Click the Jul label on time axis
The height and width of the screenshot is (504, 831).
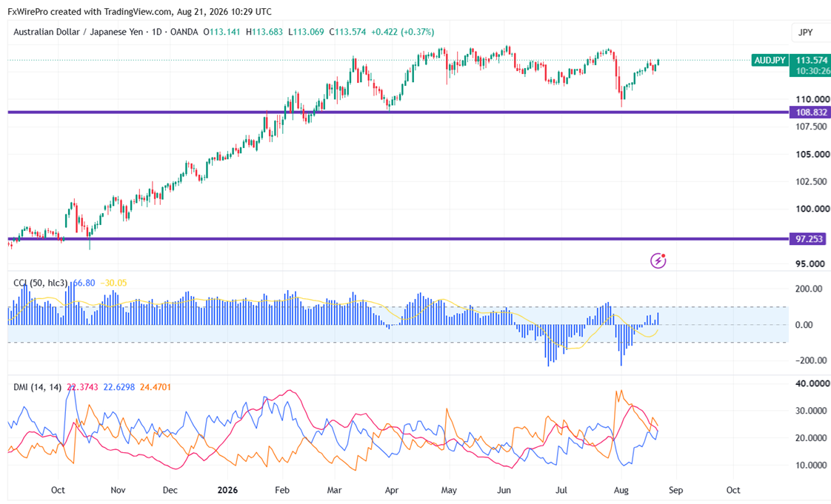(x=561, y=490)
